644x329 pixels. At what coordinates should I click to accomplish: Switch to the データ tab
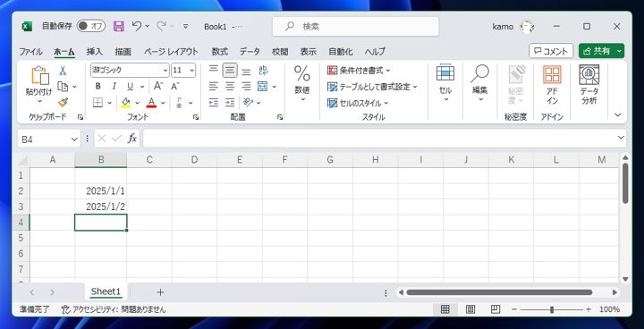coord(250,52)
